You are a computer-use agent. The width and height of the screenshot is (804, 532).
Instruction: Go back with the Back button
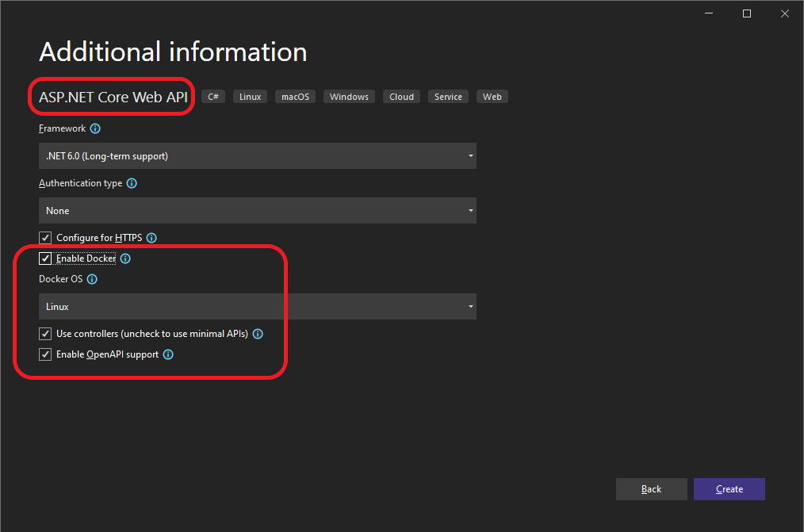pyautogui.click(x=651, y=488)
